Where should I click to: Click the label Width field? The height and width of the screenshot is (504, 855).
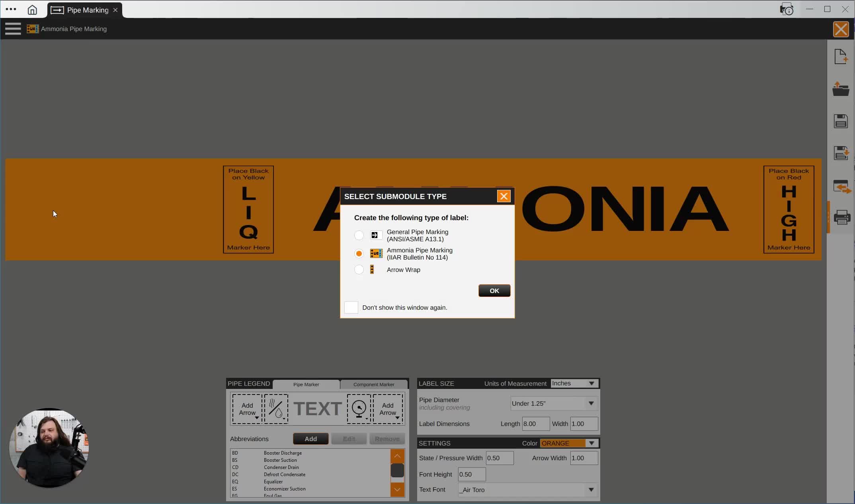(x=584, y=424)
